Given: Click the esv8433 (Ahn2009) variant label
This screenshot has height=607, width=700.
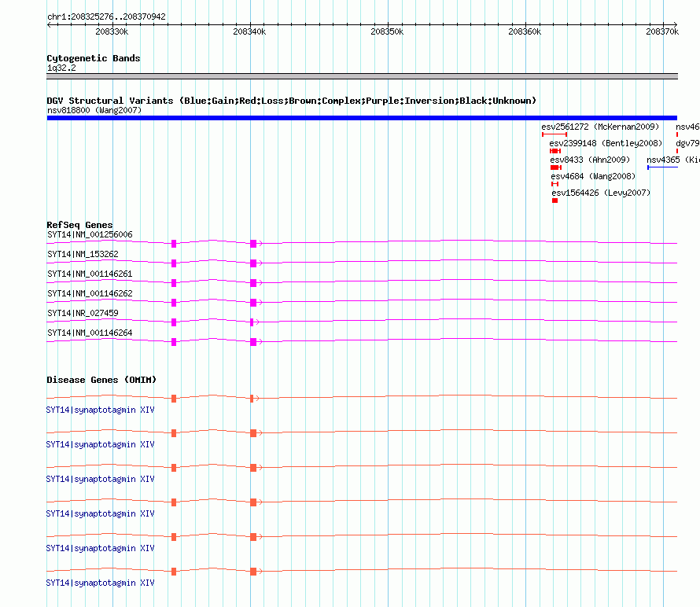Looking at the screenshot, I should 590,160.
